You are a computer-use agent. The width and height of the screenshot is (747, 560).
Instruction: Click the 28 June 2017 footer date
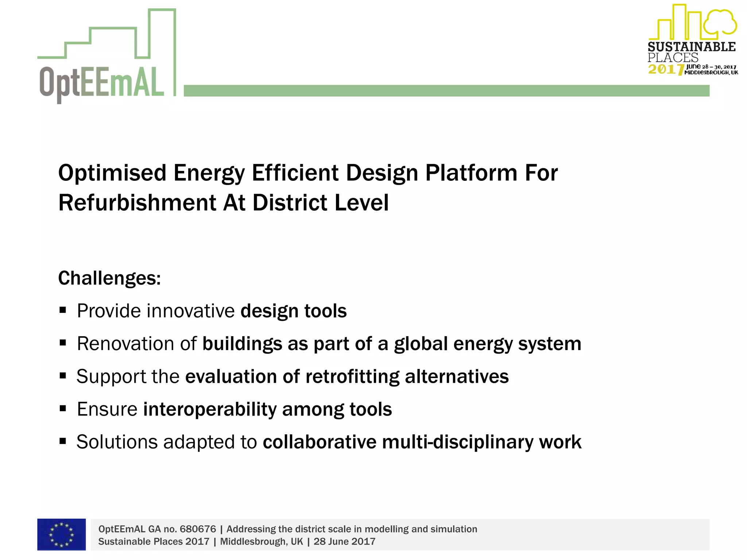pos(344,541)
